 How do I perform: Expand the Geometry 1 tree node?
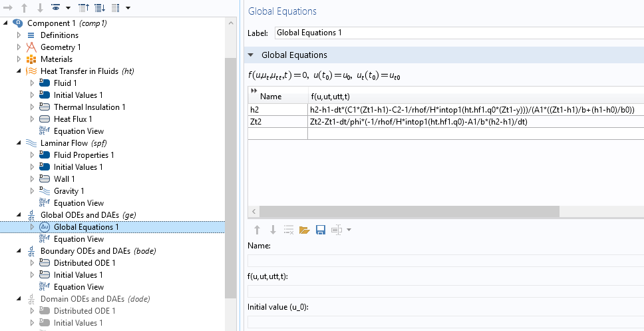19,47
